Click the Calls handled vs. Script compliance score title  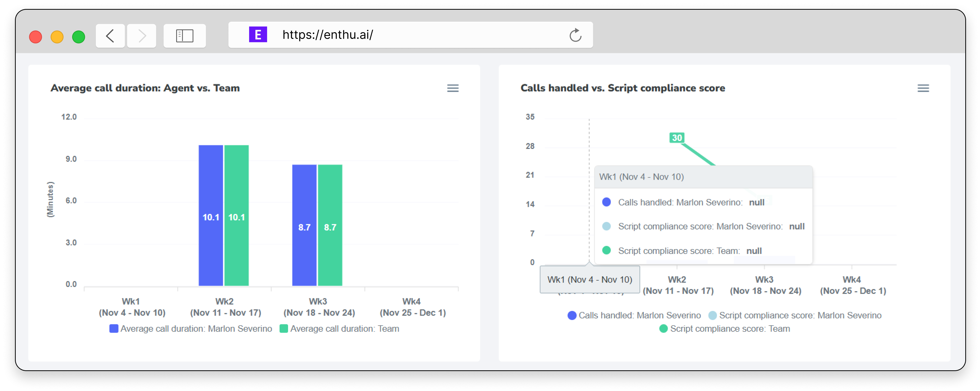coord(622,88)
